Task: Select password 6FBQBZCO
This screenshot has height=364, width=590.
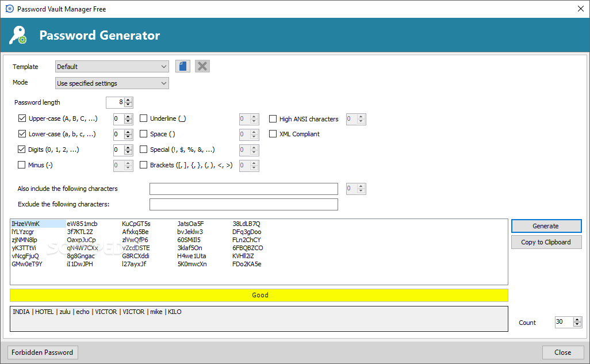Action: pyautogui.click(x=248, y=248)
